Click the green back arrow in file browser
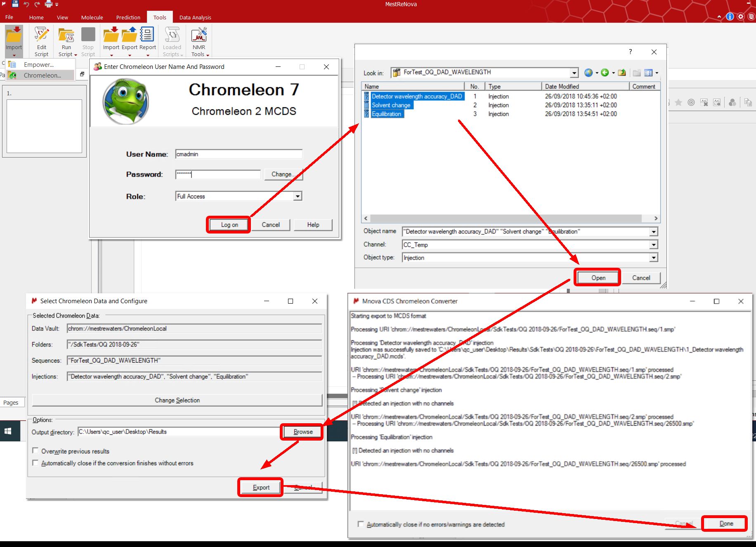The width and height of the screenshot is (756, 547). (x=605, y=73)
